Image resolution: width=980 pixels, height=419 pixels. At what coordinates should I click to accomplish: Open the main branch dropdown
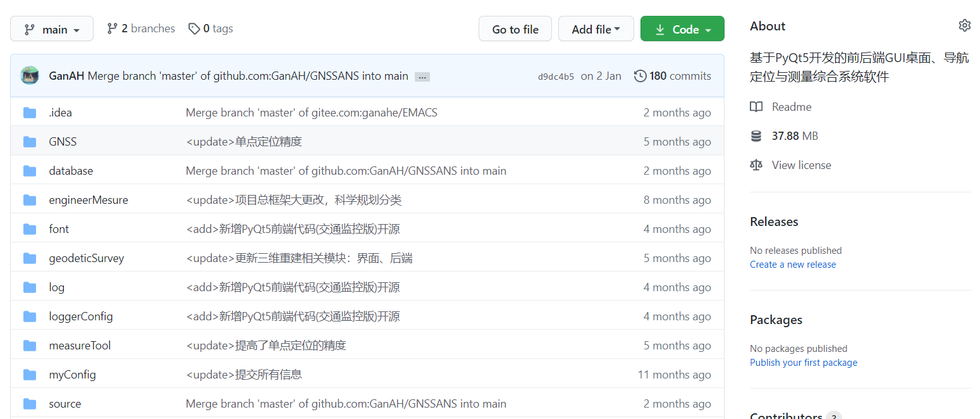(x=52, y=29)
